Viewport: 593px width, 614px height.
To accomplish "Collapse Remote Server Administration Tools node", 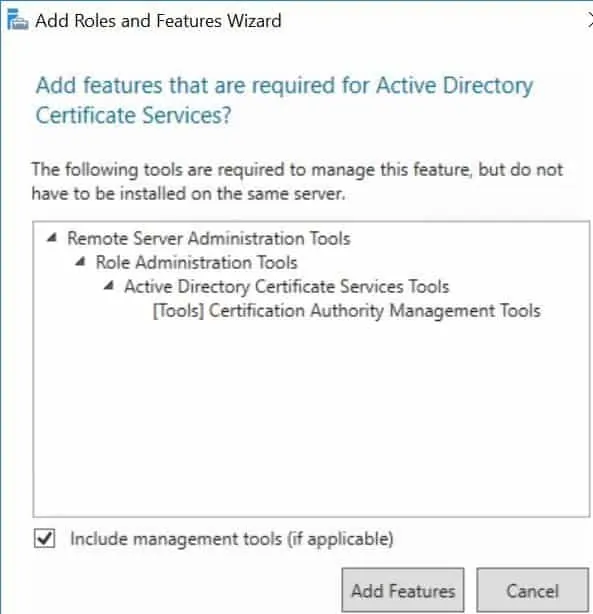I will pos(52,237).
